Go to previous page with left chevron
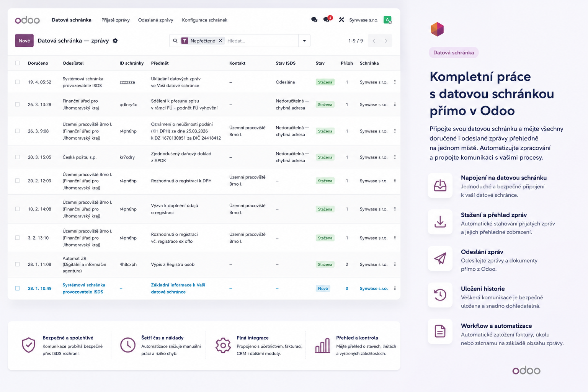This screenshot has width=588, height=392. (374, 41)
